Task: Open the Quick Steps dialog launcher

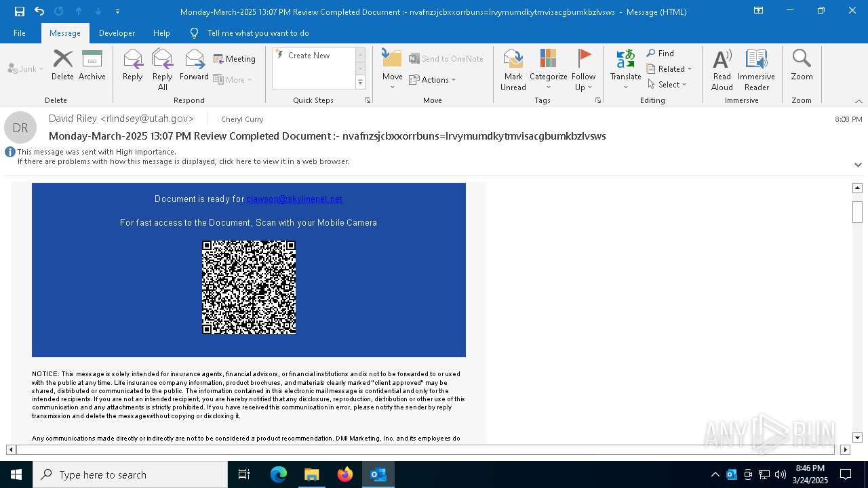Action: pyautogui.click(x=368, y=100)
